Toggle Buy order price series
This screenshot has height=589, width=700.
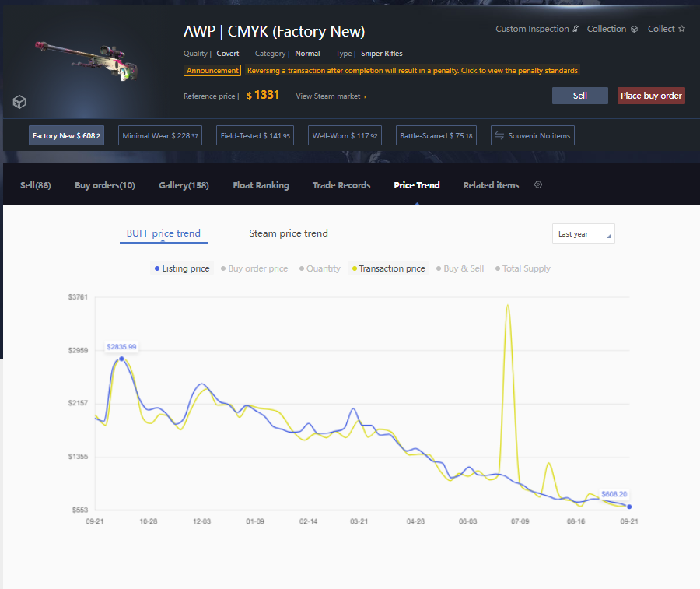point(254,268)
